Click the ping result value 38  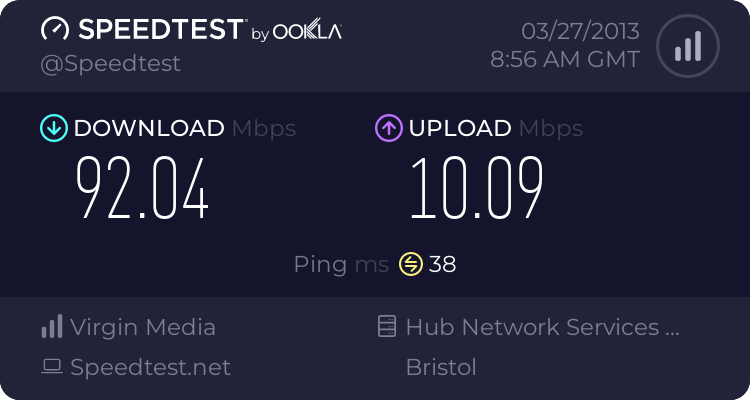443,264
